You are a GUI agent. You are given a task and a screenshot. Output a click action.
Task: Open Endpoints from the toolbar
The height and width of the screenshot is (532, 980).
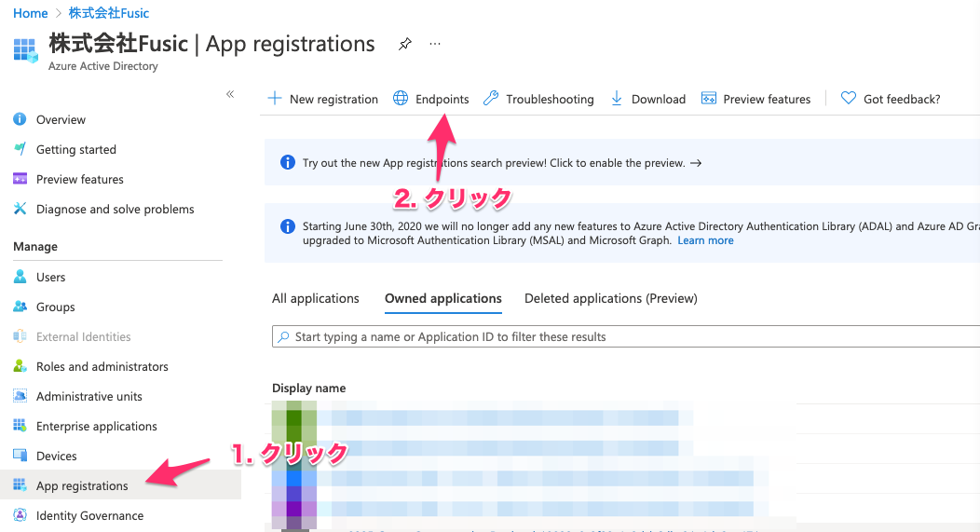tap(431, 99)
